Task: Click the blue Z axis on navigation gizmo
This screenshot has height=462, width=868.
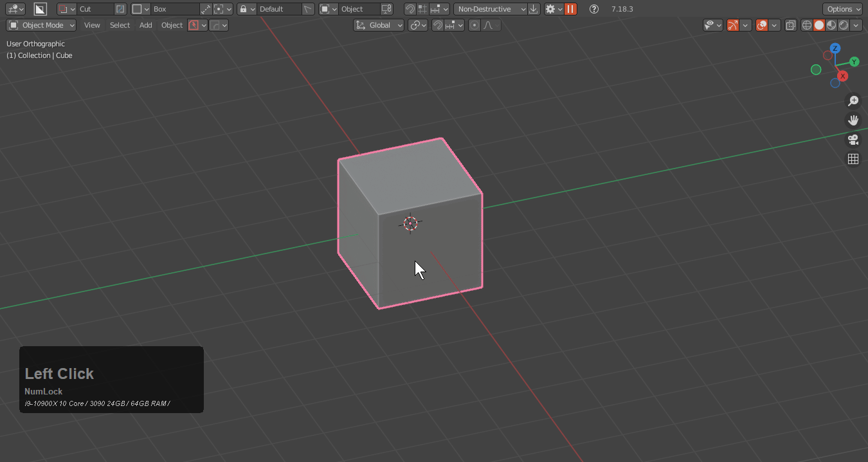Action: click(x=835, y=48)
